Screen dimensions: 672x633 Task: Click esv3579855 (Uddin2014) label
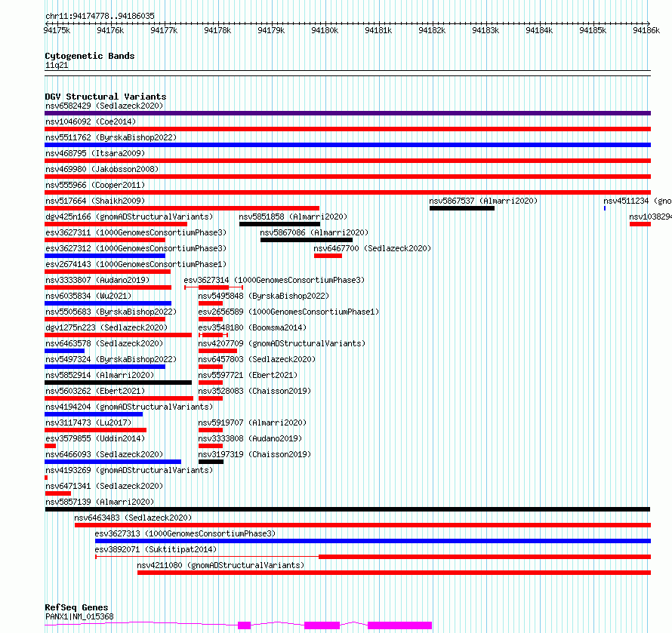(95, 438)
